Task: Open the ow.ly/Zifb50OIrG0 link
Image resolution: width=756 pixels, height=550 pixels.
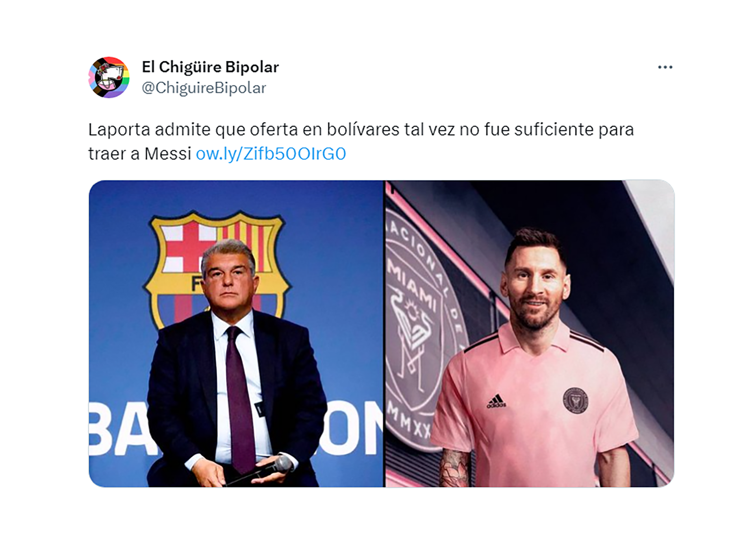Action: tap(271, 153)
